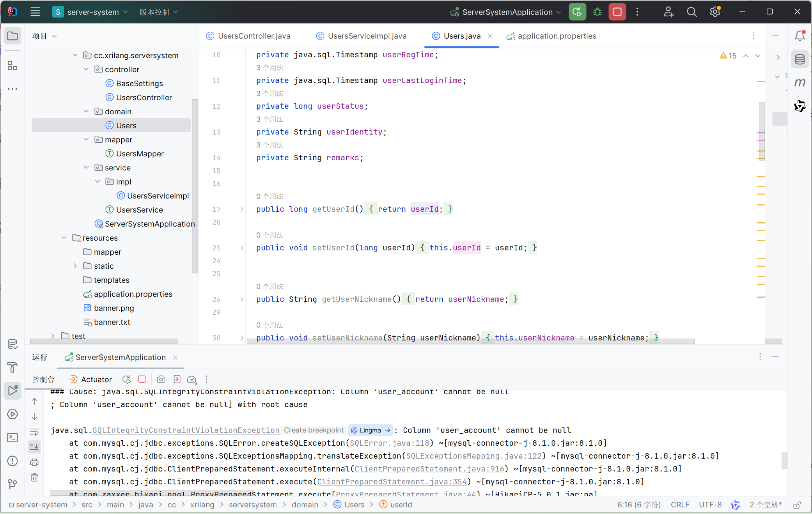
Task: Click the red Stop square in Run panel
Action: coord(142,379)
